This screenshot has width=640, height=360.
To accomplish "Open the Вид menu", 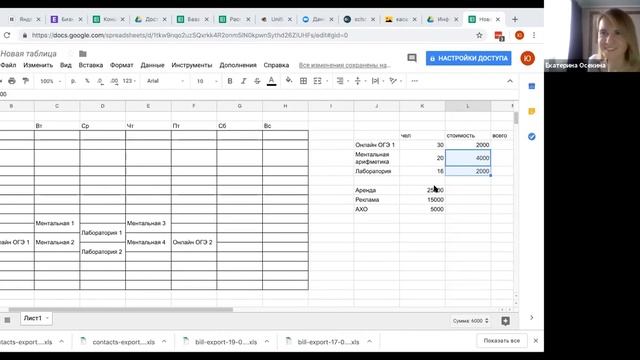I will [66, 65].
